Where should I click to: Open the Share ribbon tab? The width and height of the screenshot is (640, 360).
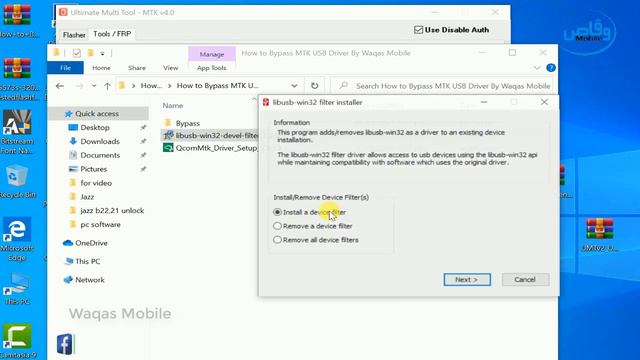click(x=137, y=68)
